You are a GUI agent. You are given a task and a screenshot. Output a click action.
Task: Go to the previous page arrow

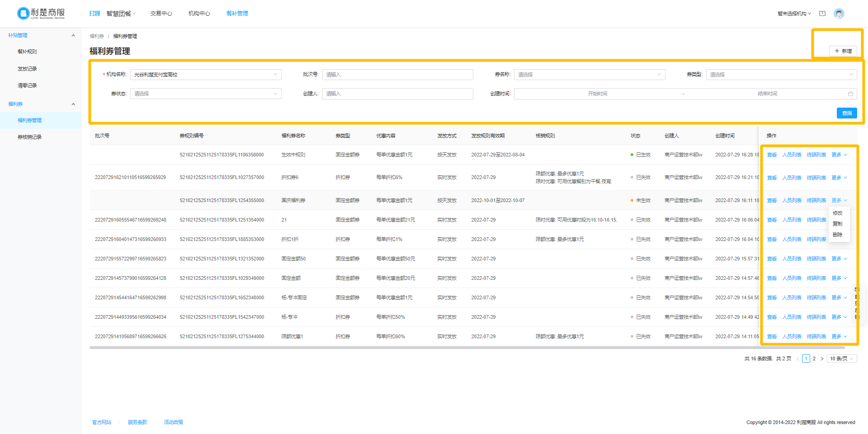click(797, 359)
